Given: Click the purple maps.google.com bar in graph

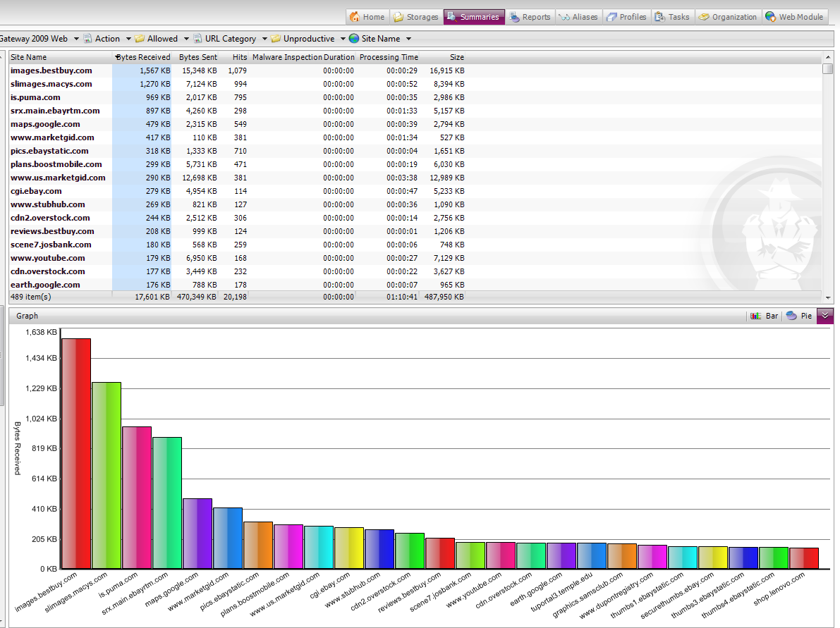Looking at the screenshot, I should [197, 534].
